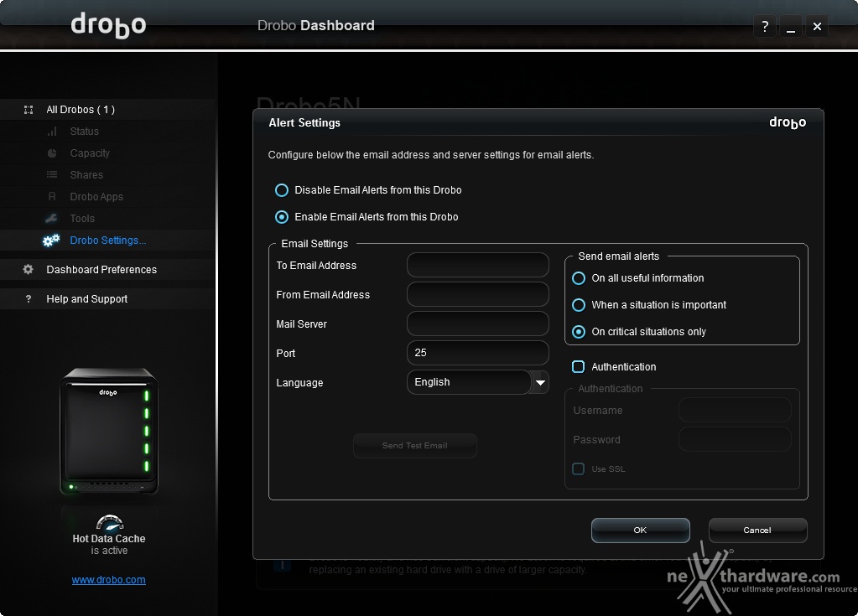
Task: Click the Help and Support question icon
Action: click(29, 299)
